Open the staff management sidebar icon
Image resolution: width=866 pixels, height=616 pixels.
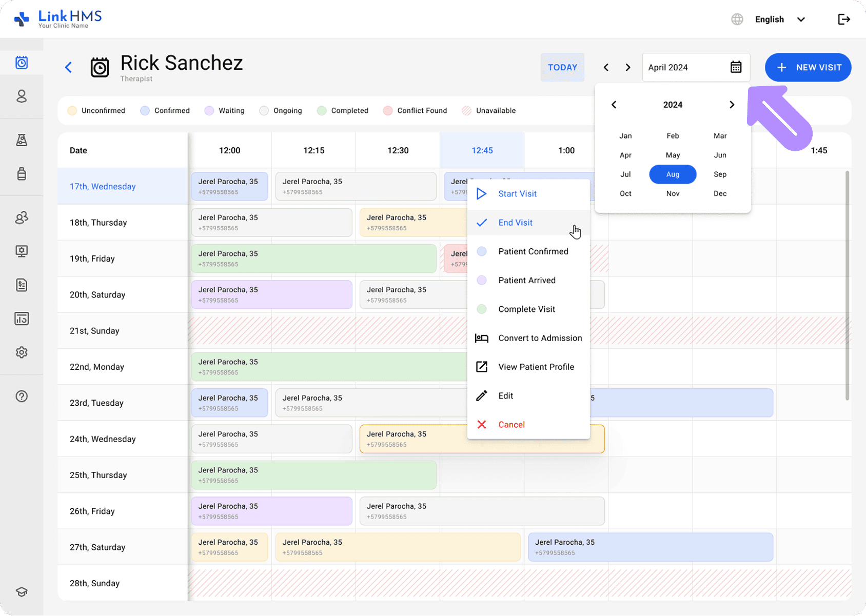[x=22, y=217]
